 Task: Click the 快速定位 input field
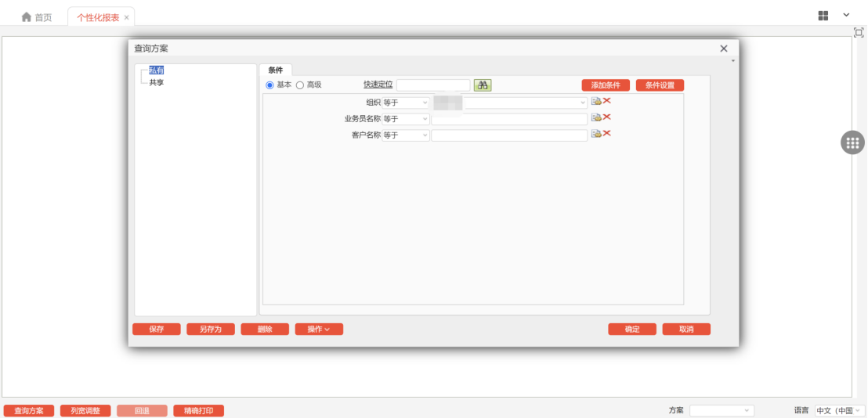coord(433,85)
